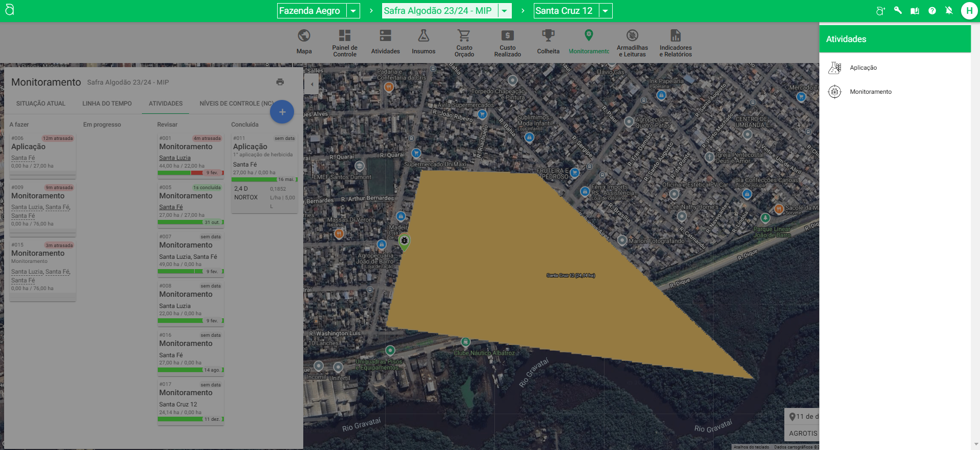Print the Monitoramento panel
The height and width of the screenshot is (450, 980).
point(280,82)
